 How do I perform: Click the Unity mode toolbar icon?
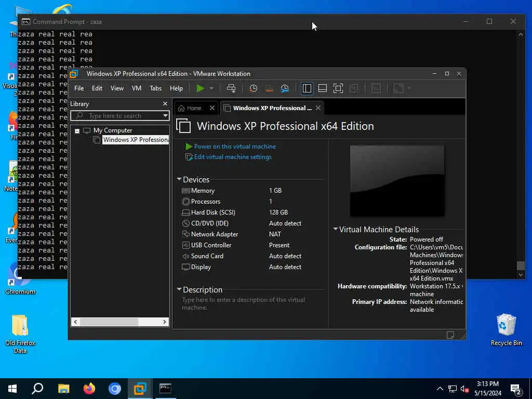pyautogui.click(x=354, y=88)
